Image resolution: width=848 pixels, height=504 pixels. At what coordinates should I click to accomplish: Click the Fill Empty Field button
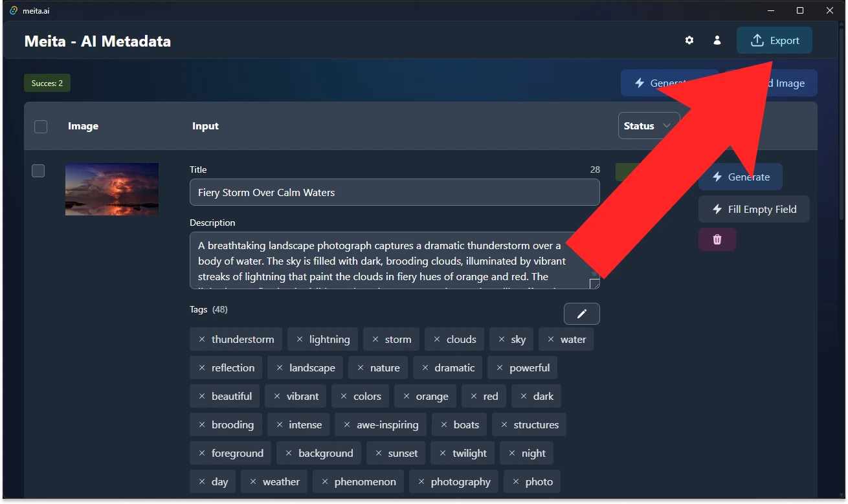click(753, 208)
